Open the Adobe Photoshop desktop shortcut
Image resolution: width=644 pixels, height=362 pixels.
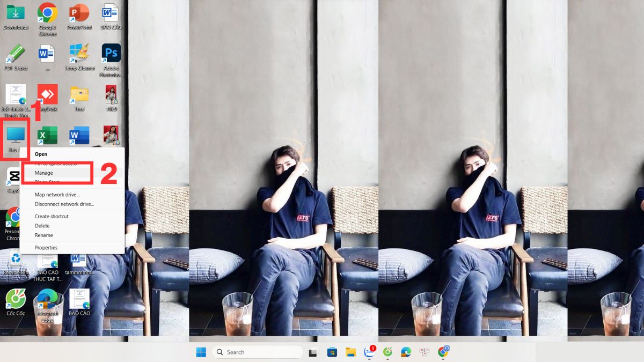coord(111,54)
